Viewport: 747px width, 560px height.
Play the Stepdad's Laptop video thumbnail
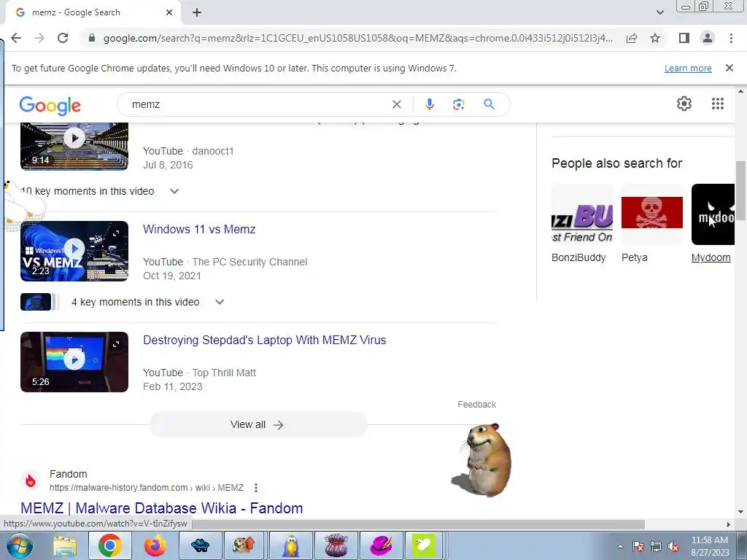(74, 362)
